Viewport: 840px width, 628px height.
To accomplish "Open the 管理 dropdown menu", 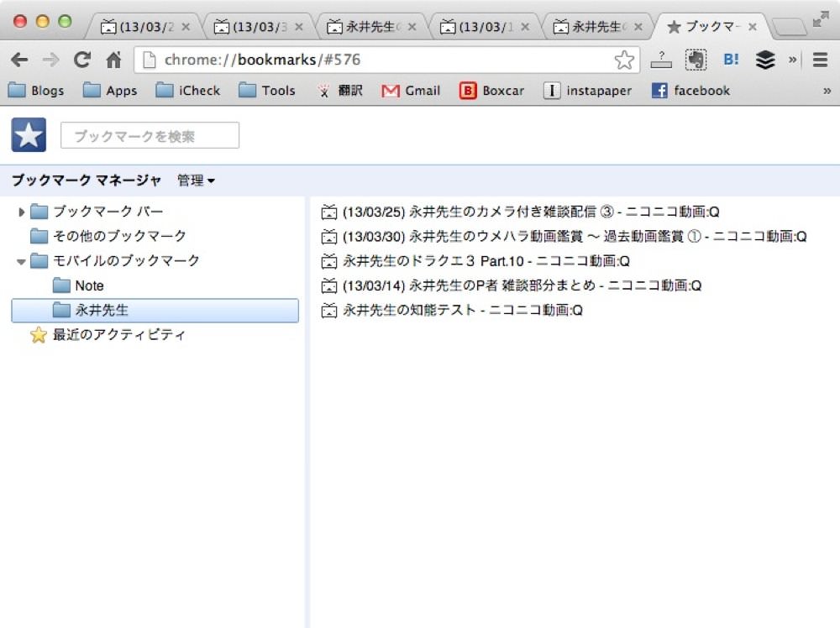I will point(196,181).
